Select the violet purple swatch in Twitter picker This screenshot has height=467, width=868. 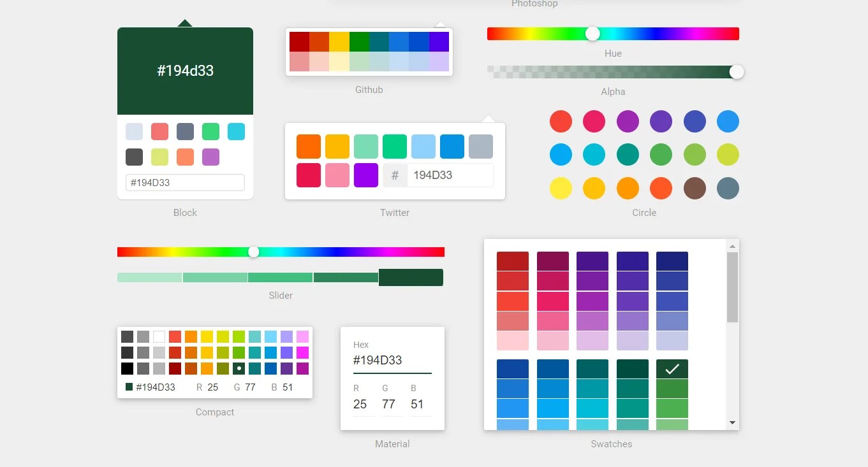[x=366, y=175]
